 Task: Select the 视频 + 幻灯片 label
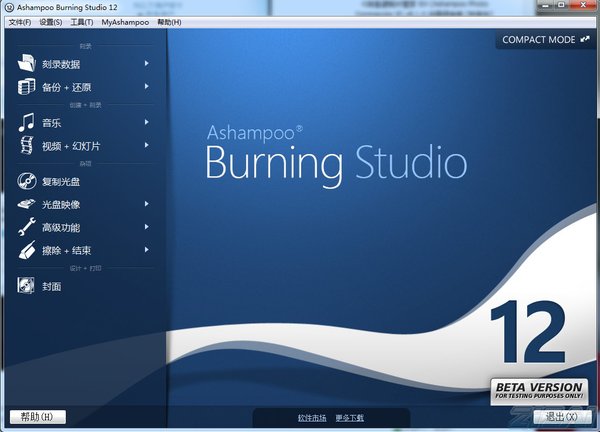coord(71,146)
